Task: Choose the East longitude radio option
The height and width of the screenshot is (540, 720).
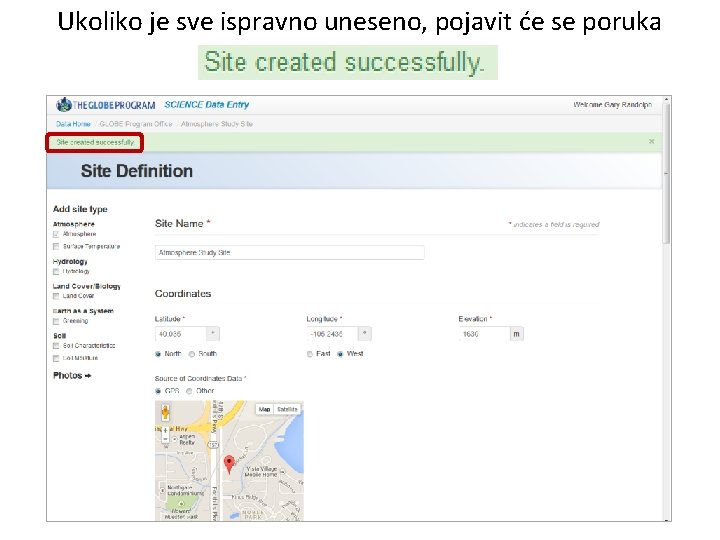Action: point(310,354)
